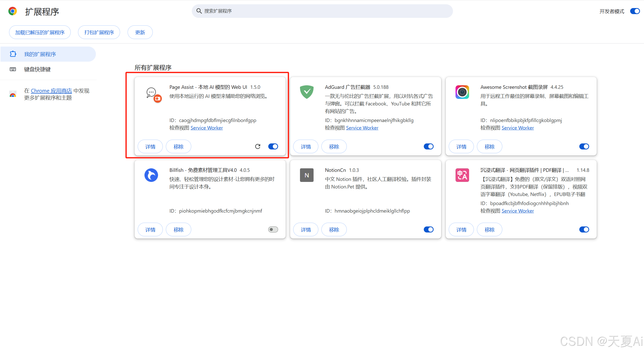Click the Billfish blue extension icon
This screenshot has height=352, width=644.
151,175
